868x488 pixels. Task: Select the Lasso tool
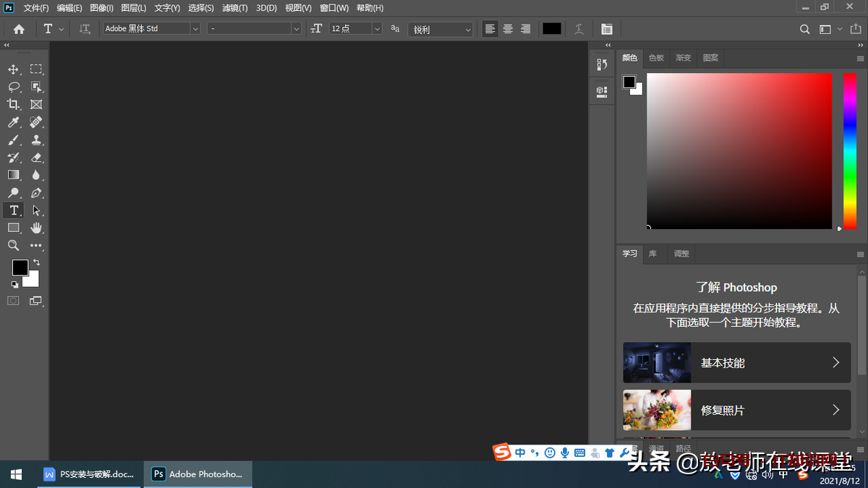pos(13,87)
